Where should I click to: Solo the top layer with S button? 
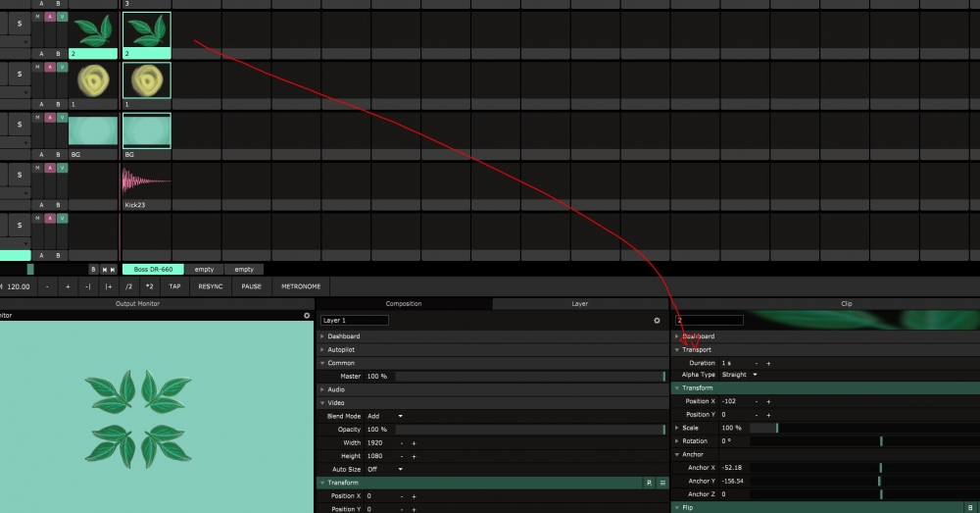pos(19,24)
